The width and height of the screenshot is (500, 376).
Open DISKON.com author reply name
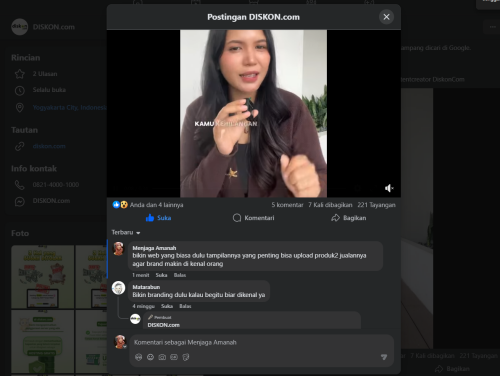pos(164,325)
